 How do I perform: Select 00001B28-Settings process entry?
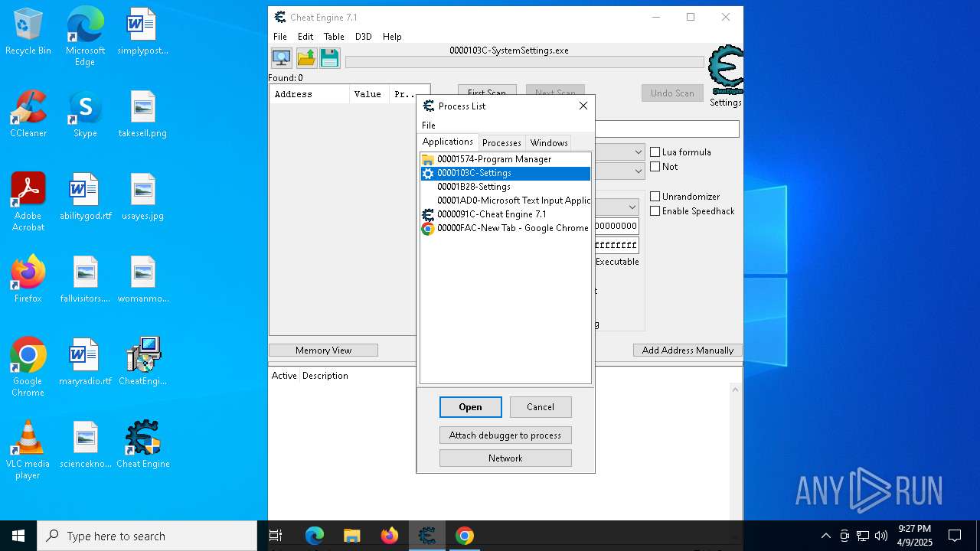pyautogui.click(x=505, y=187)
